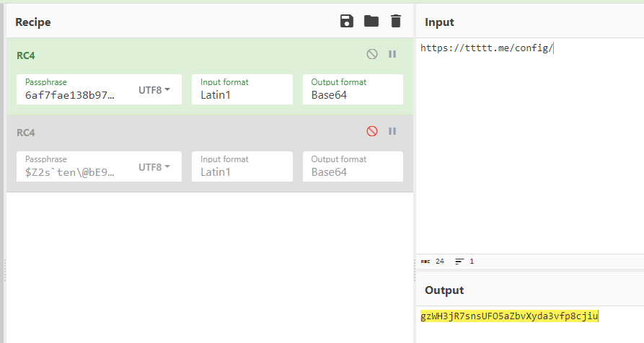Open Input format Latin1 dropdown in first RC4
644x343 pixels.
pos(242,89)
